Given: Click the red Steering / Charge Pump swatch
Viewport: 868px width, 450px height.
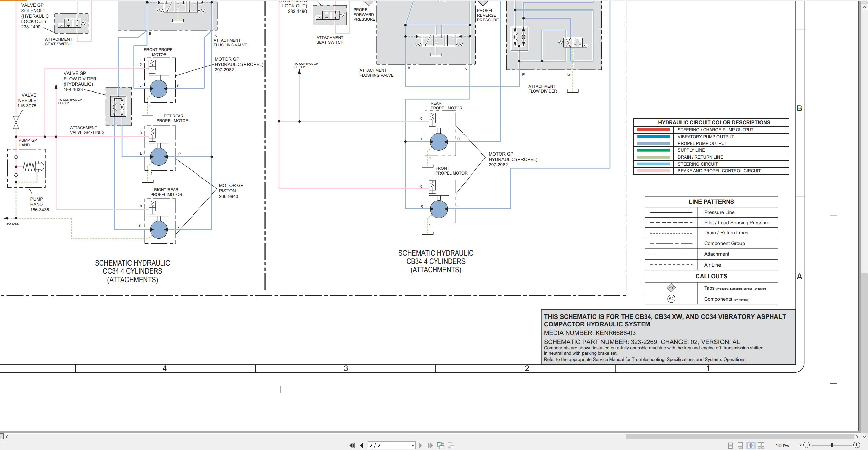Looking at the screenshot, I should point(653,130).
